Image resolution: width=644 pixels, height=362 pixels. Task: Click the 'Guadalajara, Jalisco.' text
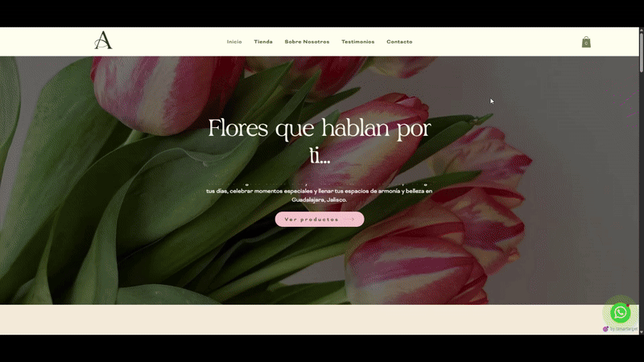[x=320, y=200]
